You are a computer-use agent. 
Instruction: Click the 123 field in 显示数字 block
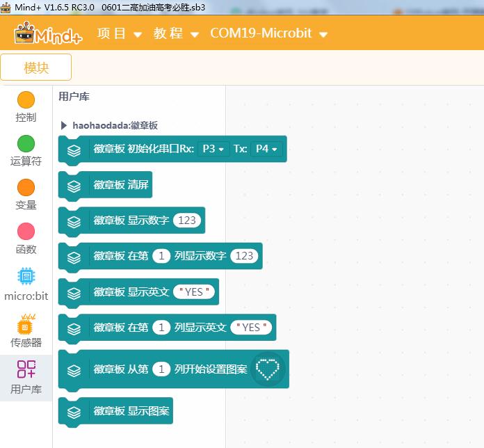[x=187, y=220]
